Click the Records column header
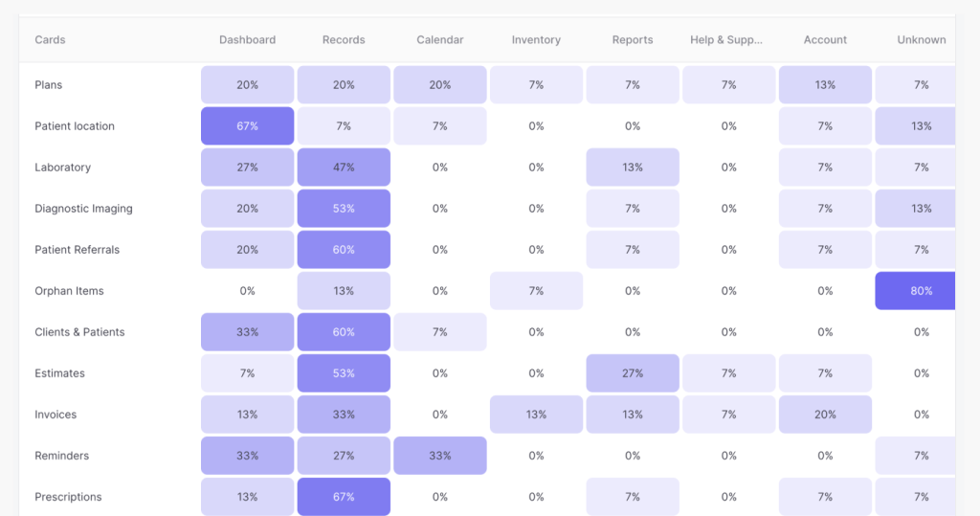This screenshot has width=980, height=516. tap(344, 40)
